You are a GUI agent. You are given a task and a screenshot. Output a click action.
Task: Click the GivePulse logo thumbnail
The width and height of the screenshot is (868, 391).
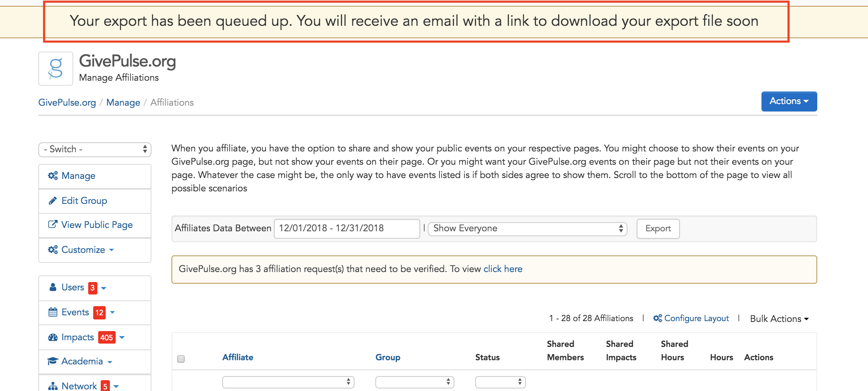click(56, 69)
